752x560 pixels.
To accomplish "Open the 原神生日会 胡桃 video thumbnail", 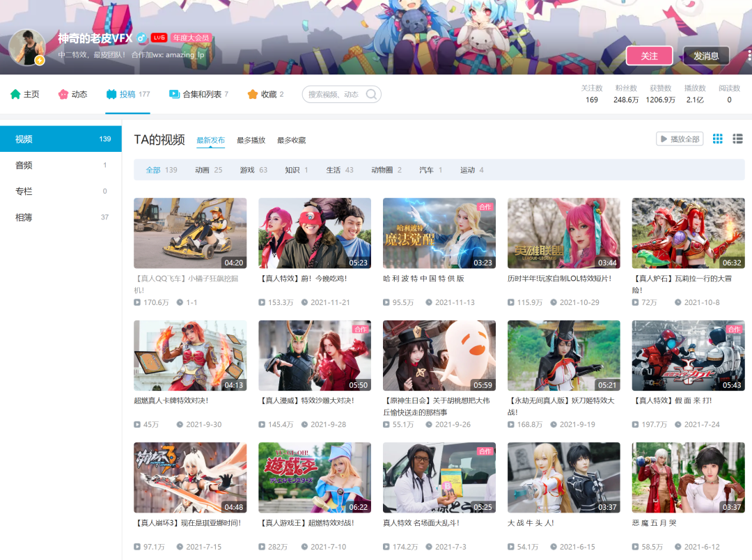I will tap(439, 356).
